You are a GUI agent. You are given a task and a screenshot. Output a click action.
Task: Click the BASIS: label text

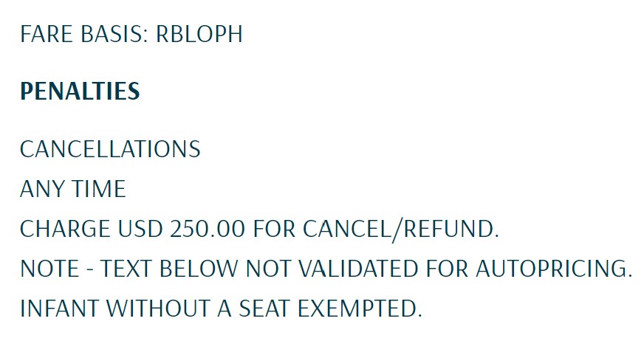[114, 34]
